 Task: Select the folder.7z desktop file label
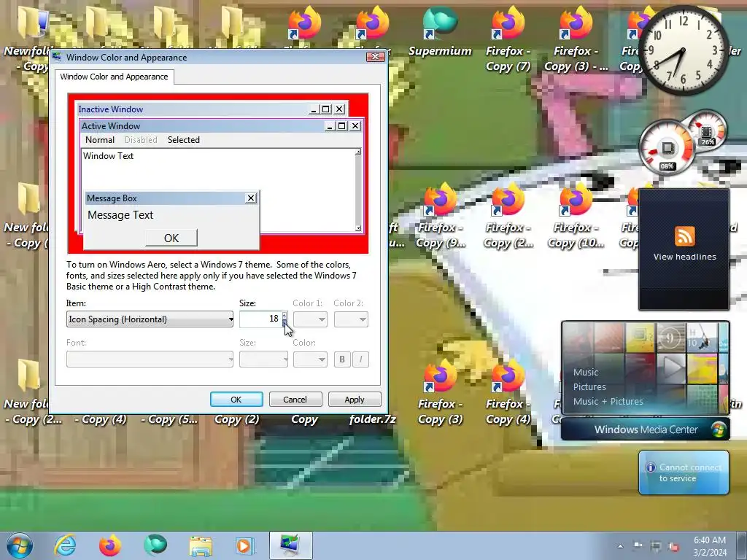tap(373, 419)
